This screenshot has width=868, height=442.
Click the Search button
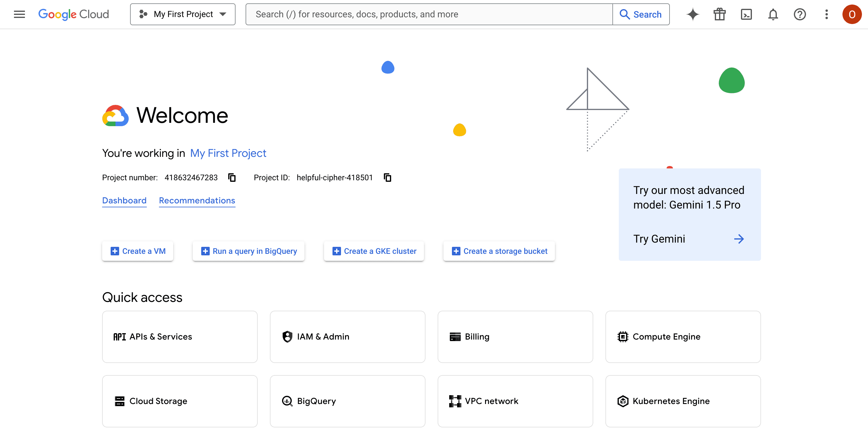click(641, 14)
